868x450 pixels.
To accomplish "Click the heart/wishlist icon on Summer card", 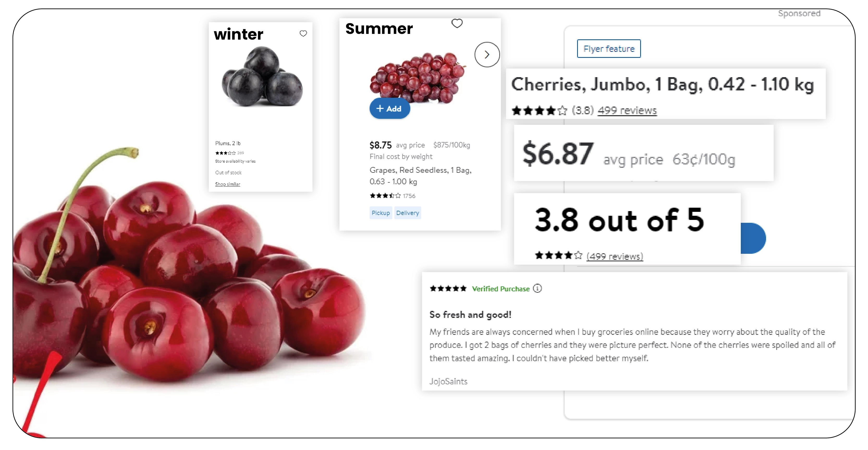I will click(457, 23).
